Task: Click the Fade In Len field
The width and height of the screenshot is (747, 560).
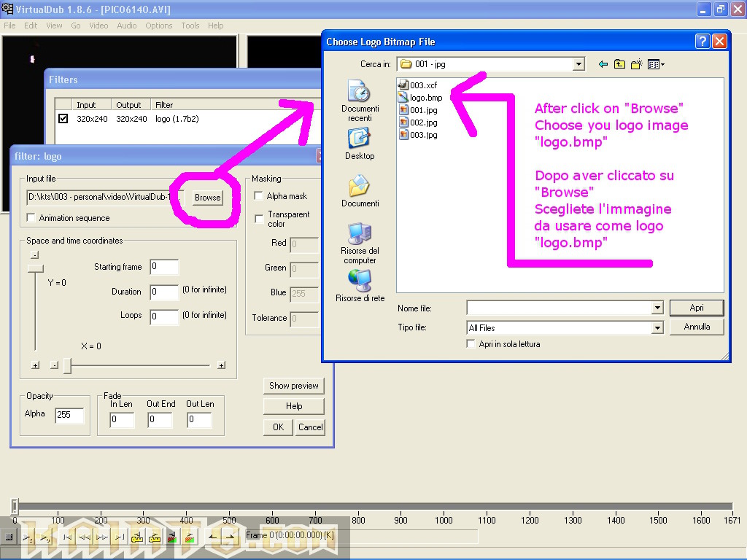Action: 122,419
